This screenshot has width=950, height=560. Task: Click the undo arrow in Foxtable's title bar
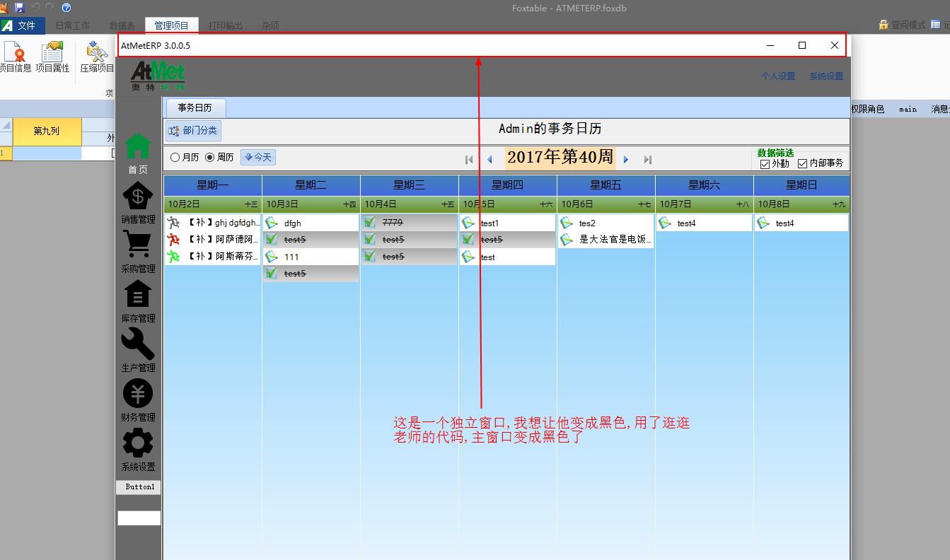(x=35, y=7)
